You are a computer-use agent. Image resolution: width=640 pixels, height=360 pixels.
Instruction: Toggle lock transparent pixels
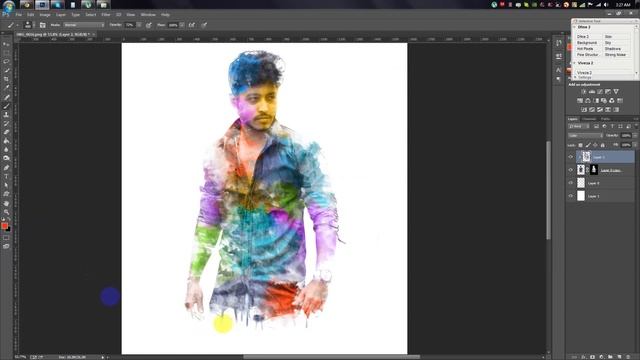pyautogui.click(x=580, y=145)
